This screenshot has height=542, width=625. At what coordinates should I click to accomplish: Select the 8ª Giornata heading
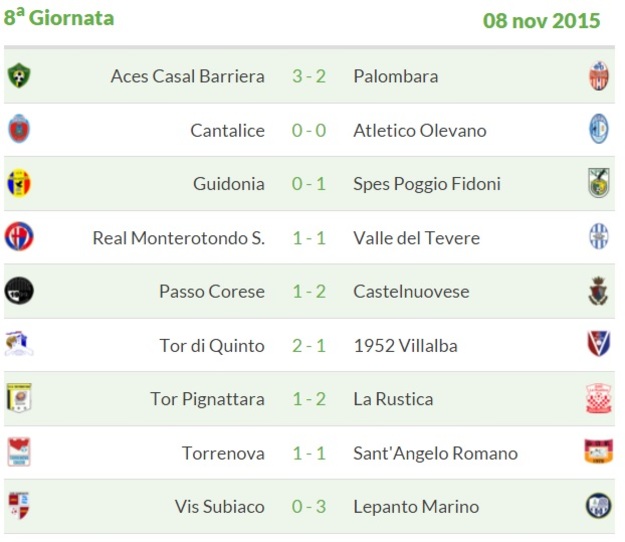pos(59,18)
